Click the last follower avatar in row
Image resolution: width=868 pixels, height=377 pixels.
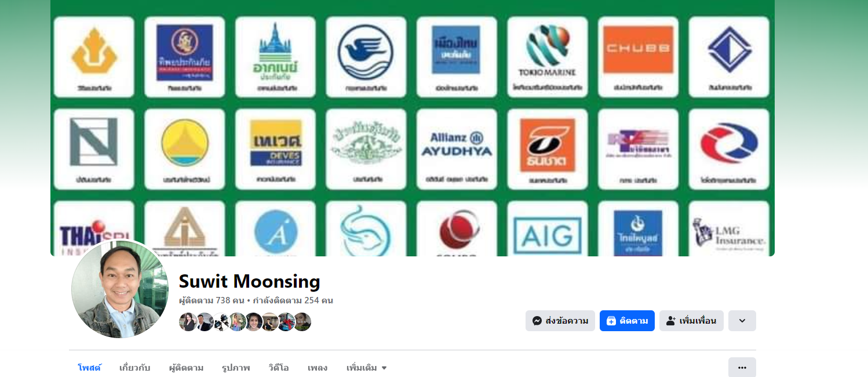302,322
